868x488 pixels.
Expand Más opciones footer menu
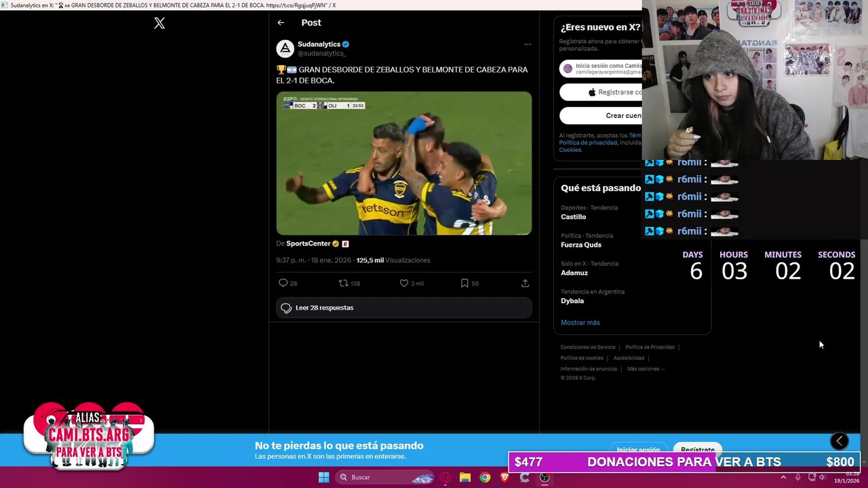click(x=646, y=369)
